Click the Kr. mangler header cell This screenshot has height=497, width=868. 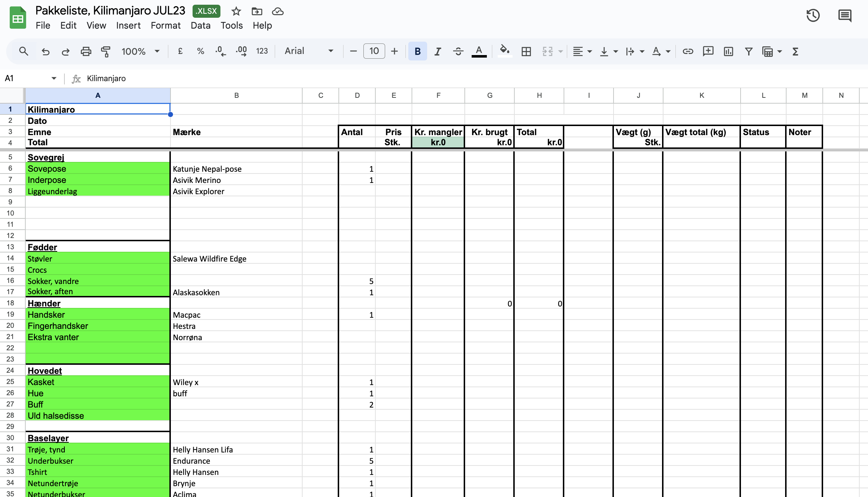(438, 132)
